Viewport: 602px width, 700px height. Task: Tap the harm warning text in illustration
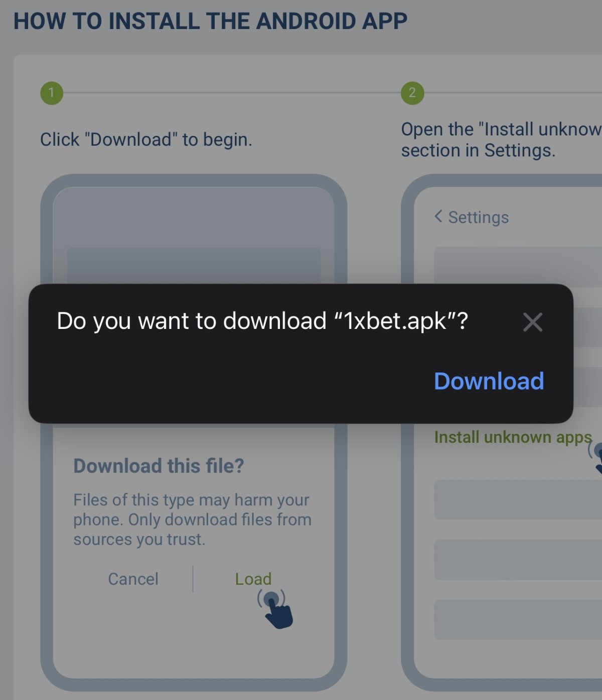pos(192,519)
